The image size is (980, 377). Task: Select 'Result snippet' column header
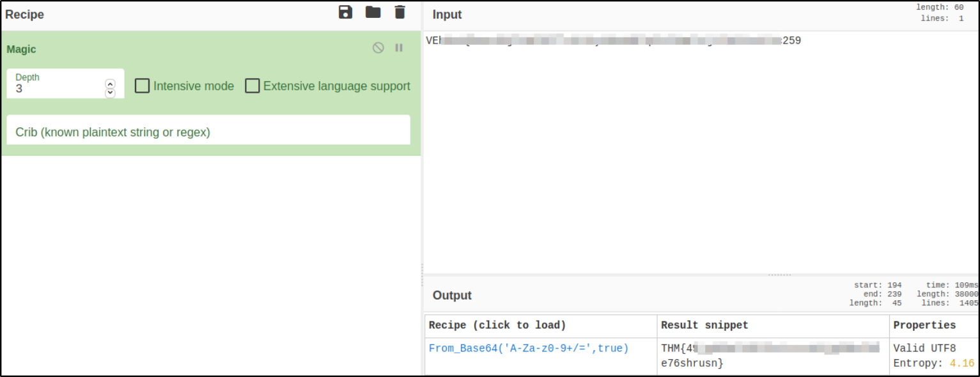pos(704,325)
